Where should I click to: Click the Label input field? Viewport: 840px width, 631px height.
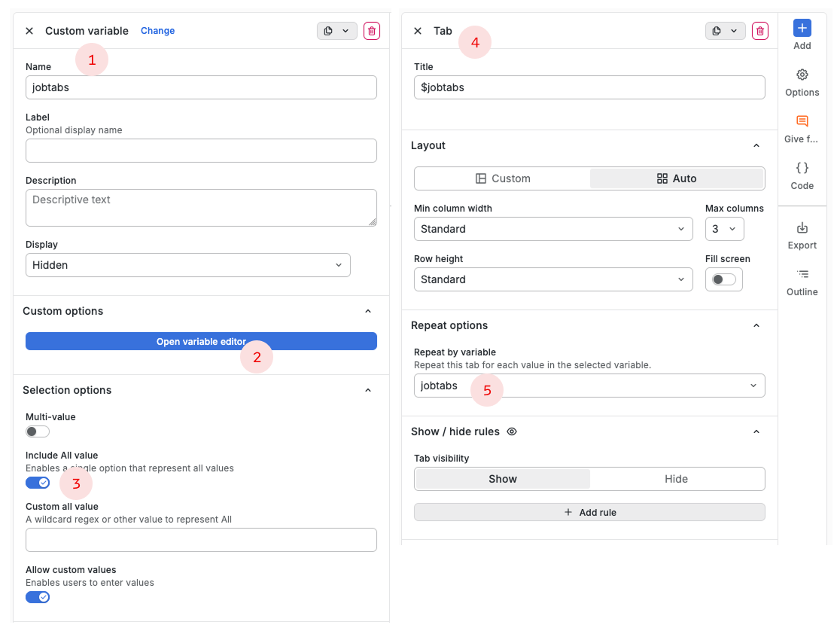201,151
